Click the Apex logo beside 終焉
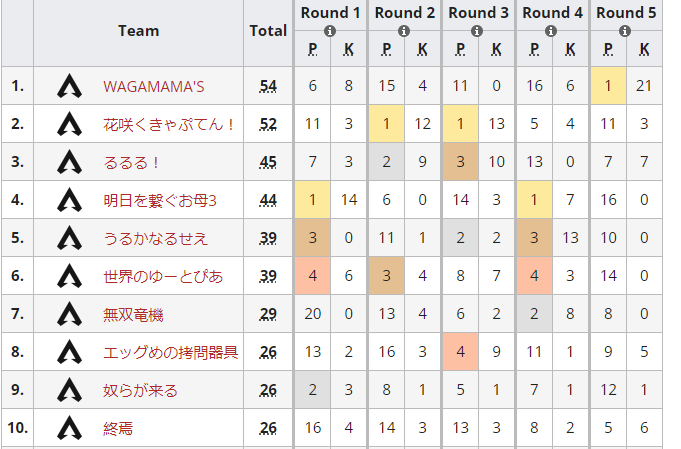681x449 pixels. (69, 428)
